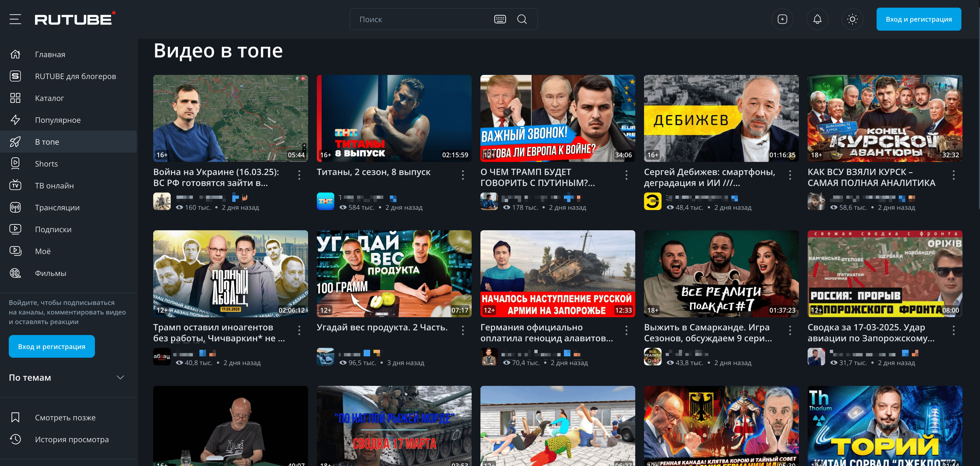The width and height of the screenshot is (980, 466).
Task: Open options menu for Титаны video
Action: tap(463, 175)
